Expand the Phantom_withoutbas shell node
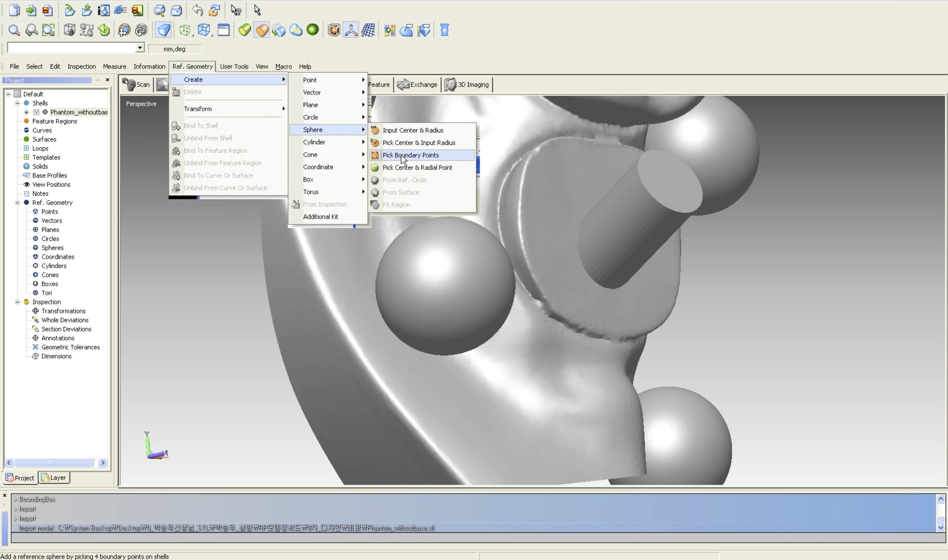948x560 pixels. (27, 112)
